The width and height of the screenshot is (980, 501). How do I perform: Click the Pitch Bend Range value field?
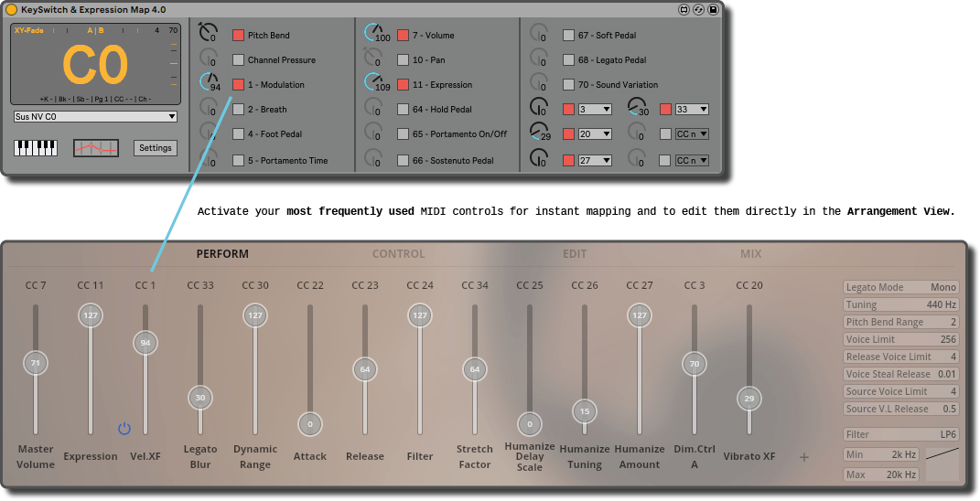(900, 323)
